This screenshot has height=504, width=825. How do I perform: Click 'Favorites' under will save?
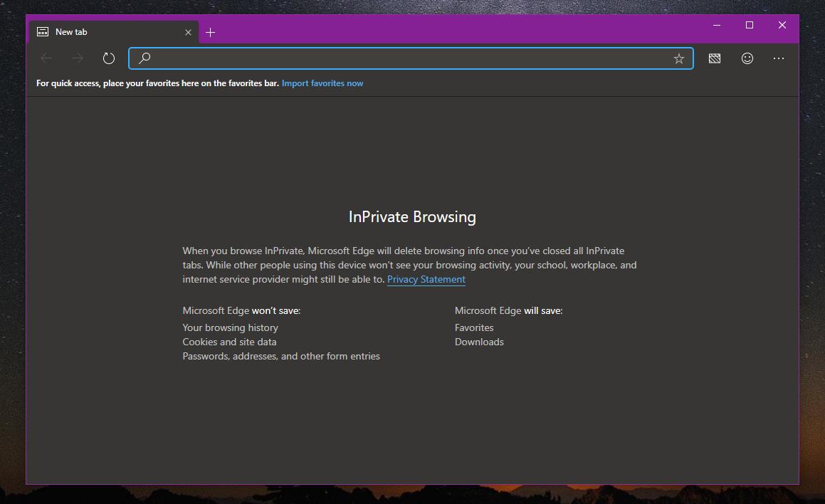click(x=474, y=327)
